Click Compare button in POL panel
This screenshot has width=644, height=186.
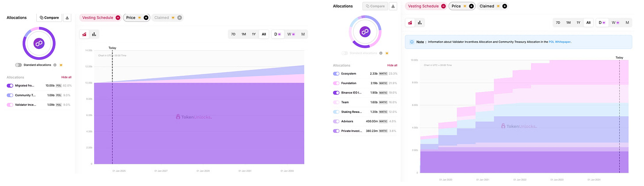pos(49,18)
